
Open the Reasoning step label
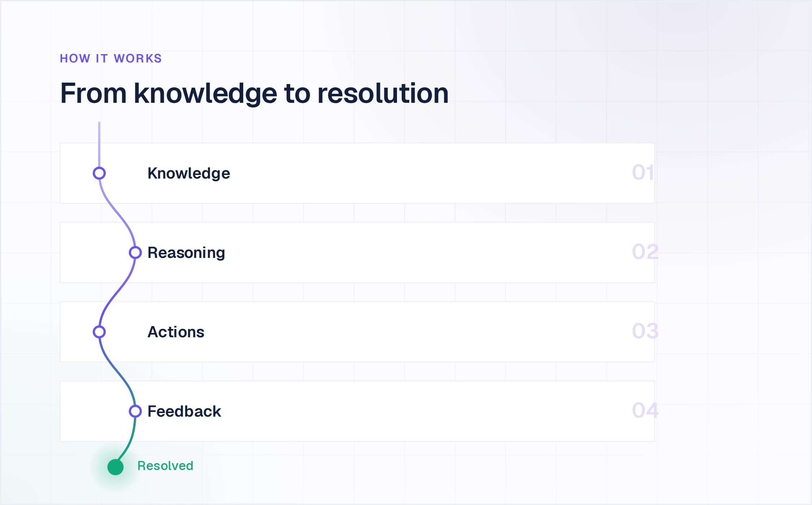point(186,253)
